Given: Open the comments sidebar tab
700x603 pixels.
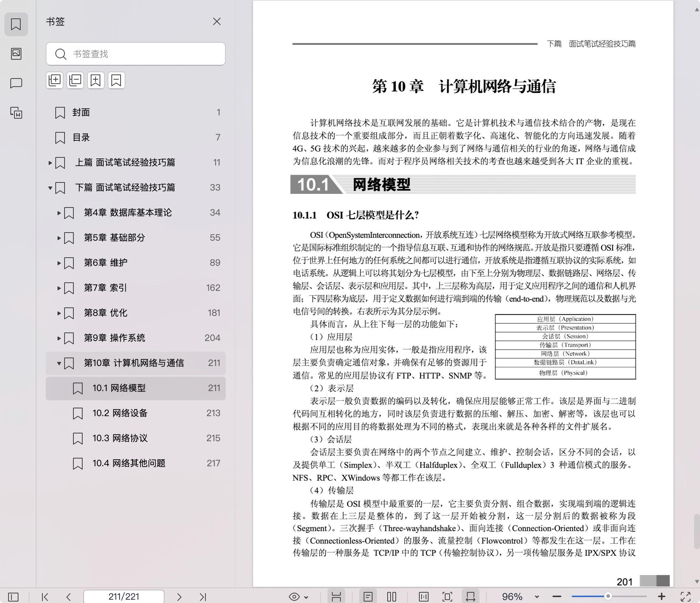Looking at the screenshot, I should coord(16,83).
